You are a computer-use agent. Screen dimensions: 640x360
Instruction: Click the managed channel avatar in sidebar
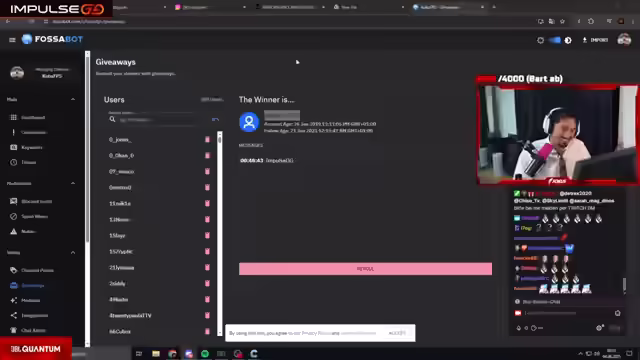[x=17, y=73]
